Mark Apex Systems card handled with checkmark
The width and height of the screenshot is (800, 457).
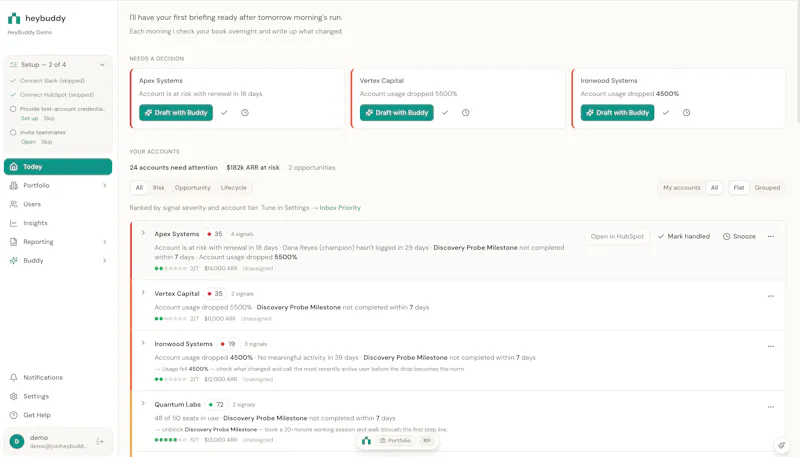[x=224, y=113]
